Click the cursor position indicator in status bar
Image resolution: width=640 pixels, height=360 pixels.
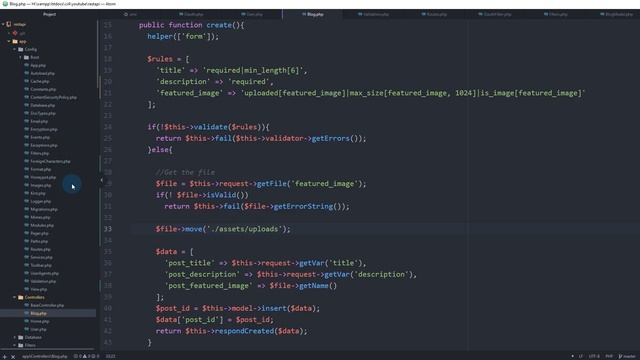tap(111, 356)
